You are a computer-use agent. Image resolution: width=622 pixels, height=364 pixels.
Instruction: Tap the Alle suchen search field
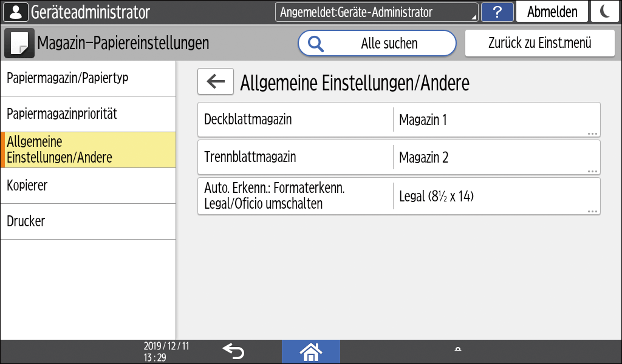tap(377, 43)
